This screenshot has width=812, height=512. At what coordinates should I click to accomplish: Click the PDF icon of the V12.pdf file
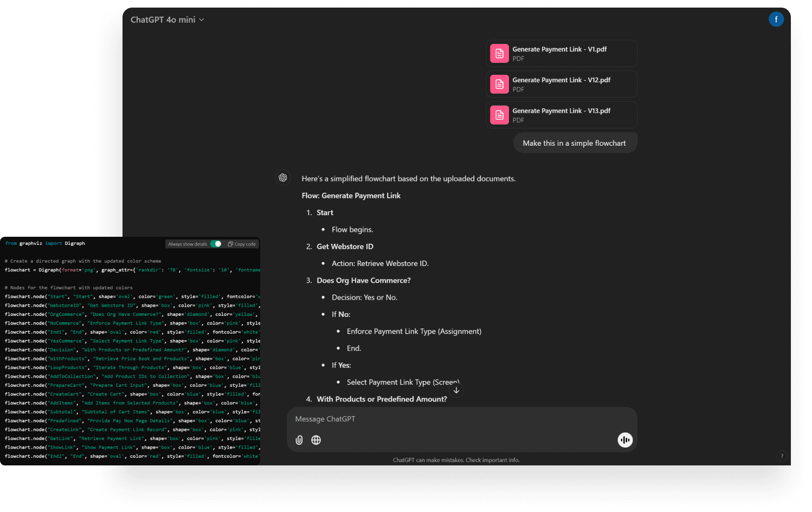click(x=499, y=85)
